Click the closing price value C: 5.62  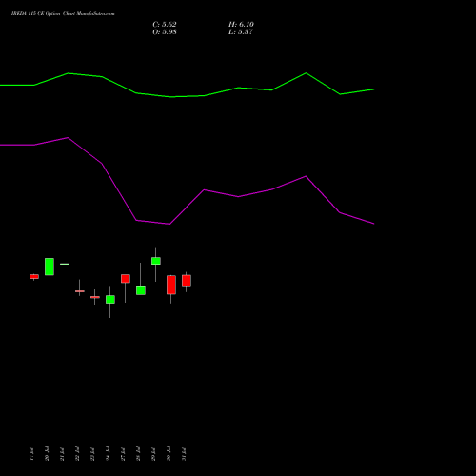point(165,25)
